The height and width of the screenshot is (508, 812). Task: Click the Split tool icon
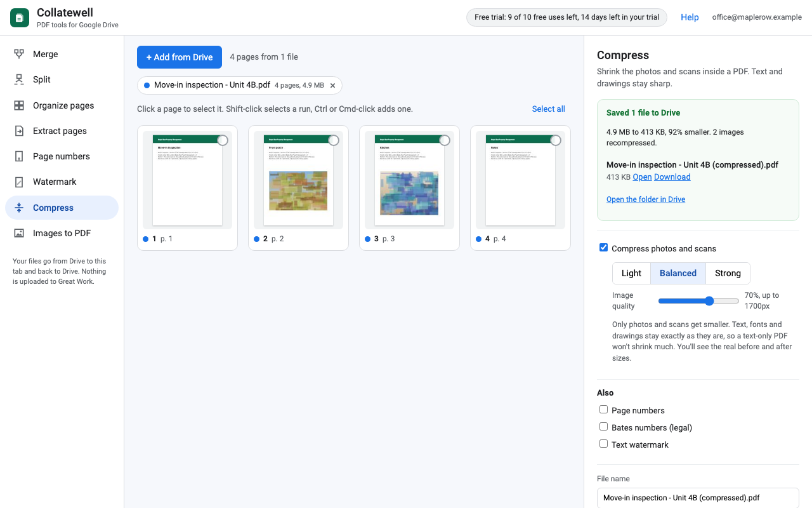pos(19,79)
